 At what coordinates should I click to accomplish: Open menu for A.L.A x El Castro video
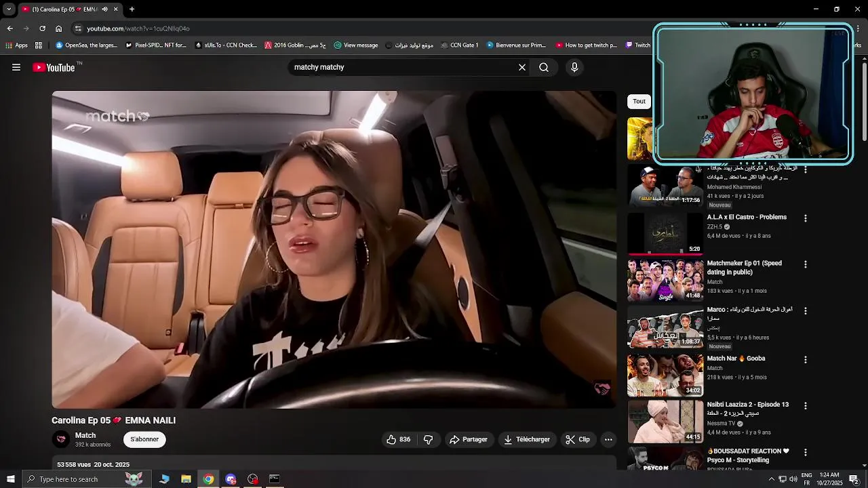point(806,218)
